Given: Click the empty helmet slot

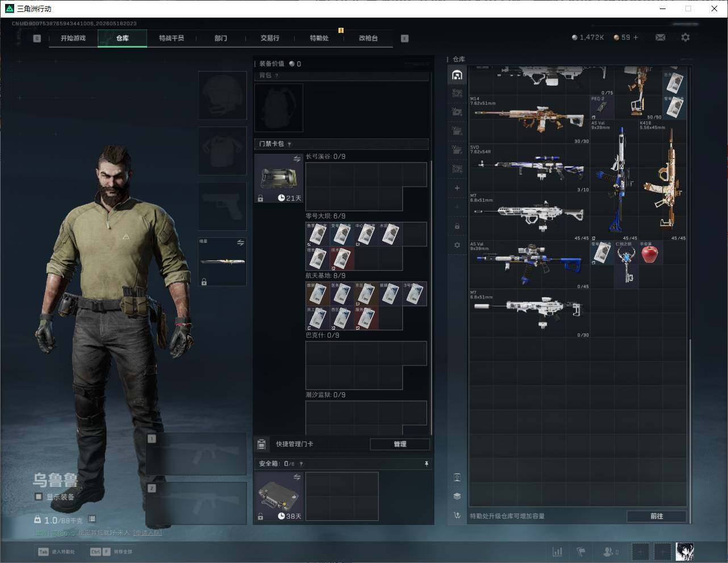Looking at the screenshot, I should [x=222, y=95].
